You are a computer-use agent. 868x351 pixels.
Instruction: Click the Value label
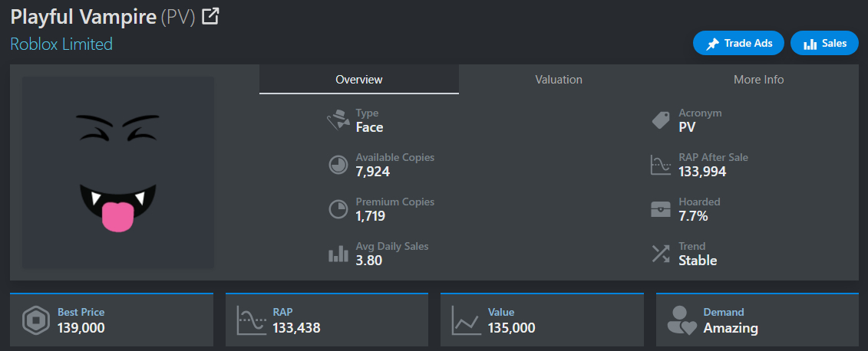(501, 313)
